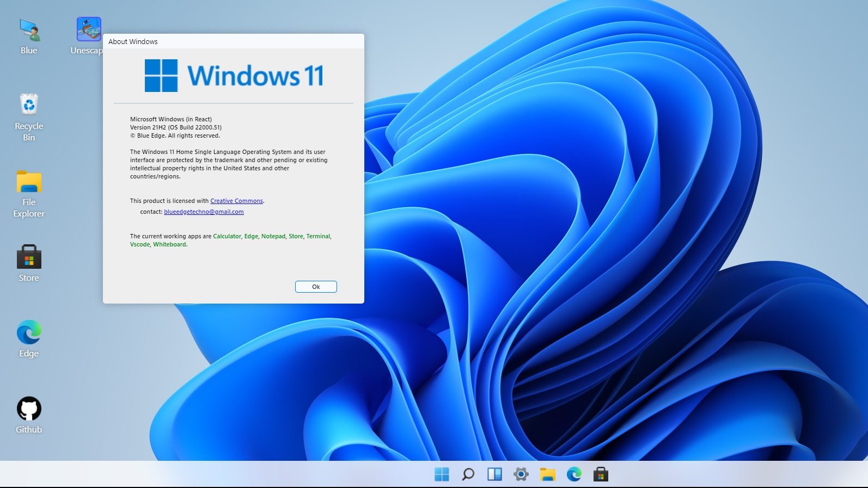The height and width of the screenshot is (488, 868).
Task: Click the green Whiteboard app name
Action: click(169, 244)
